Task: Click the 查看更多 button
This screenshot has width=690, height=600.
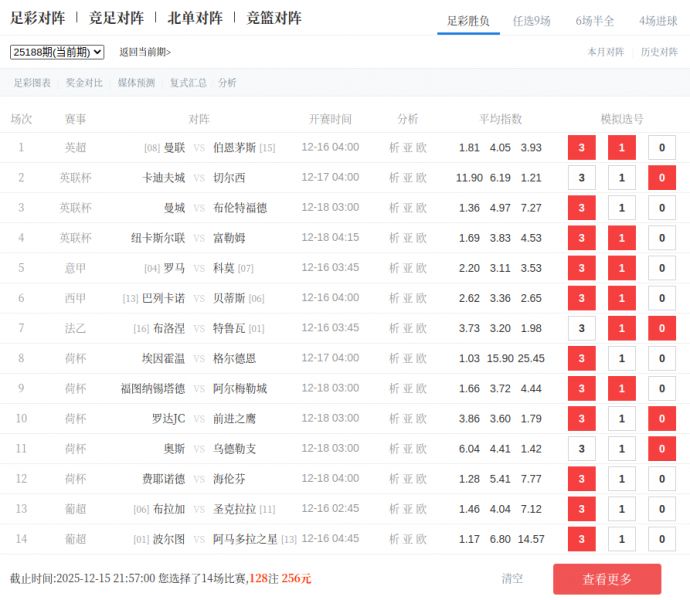Action: 607,579
